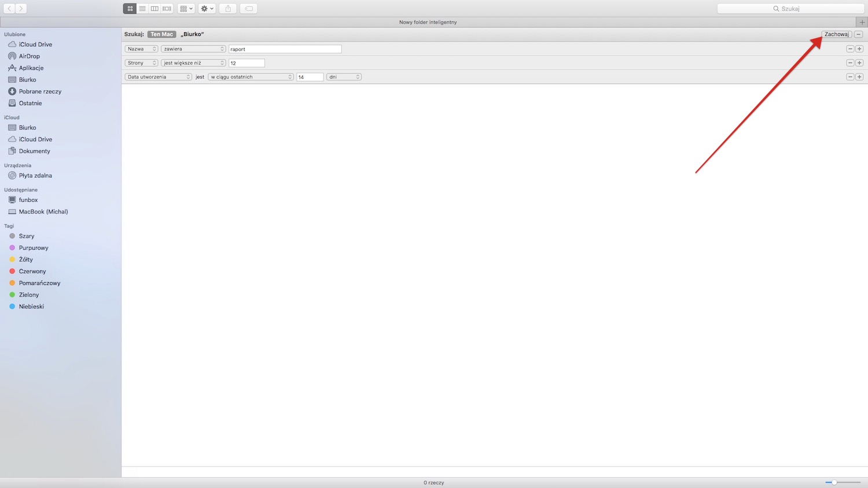
Task: Switch to list view in toolbar
Action: [x=142, y=9]
